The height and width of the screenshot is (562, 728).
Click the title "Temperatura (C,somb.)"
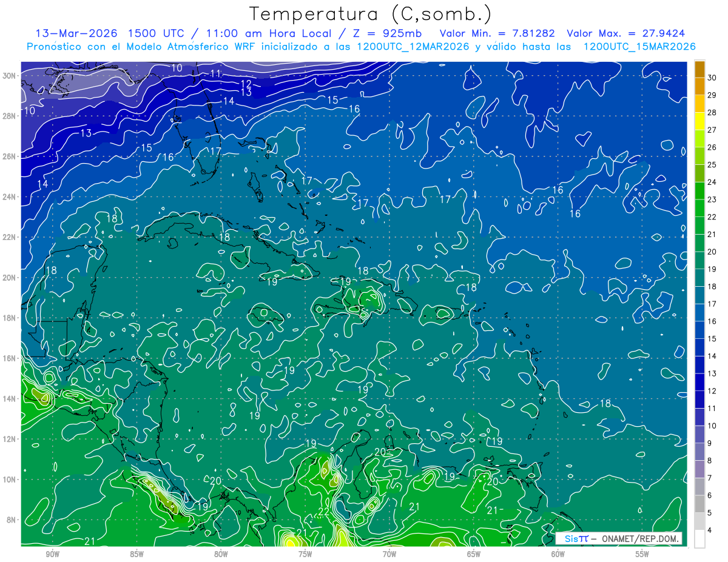coord(371,14)
